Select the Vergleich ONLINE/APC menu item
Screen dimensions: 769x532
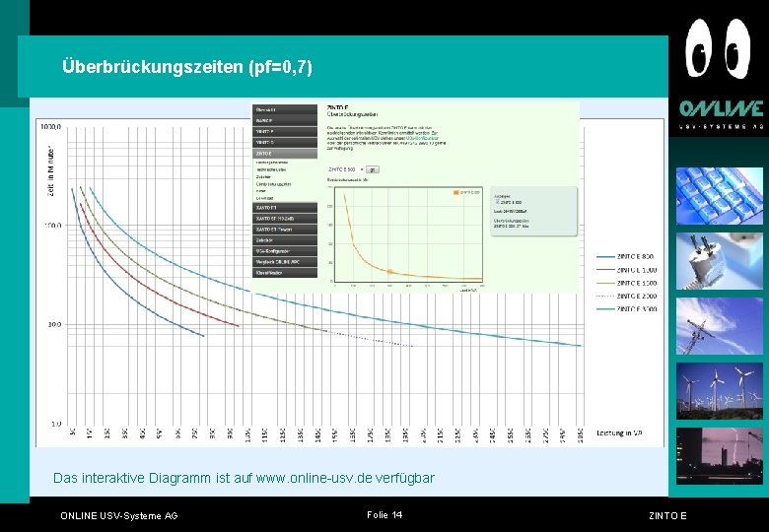point(285,262)
